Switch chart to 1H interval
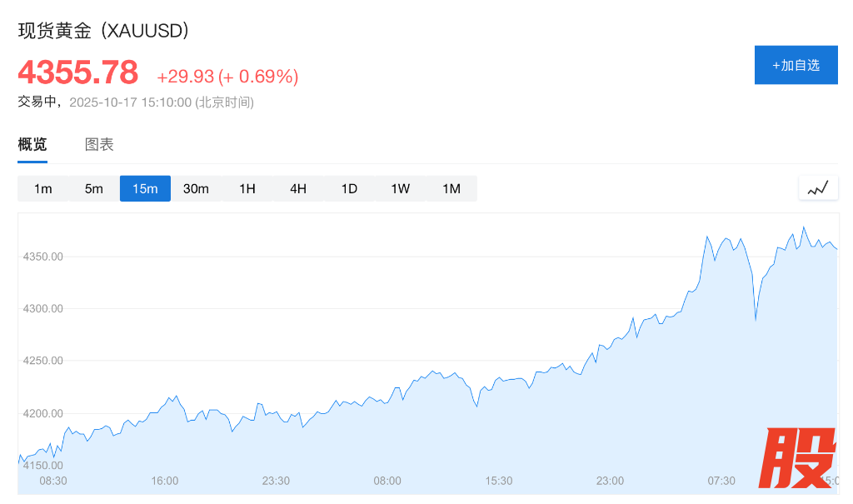The height and width of the screenshot is (504, 853). click(x=247, y=188)
